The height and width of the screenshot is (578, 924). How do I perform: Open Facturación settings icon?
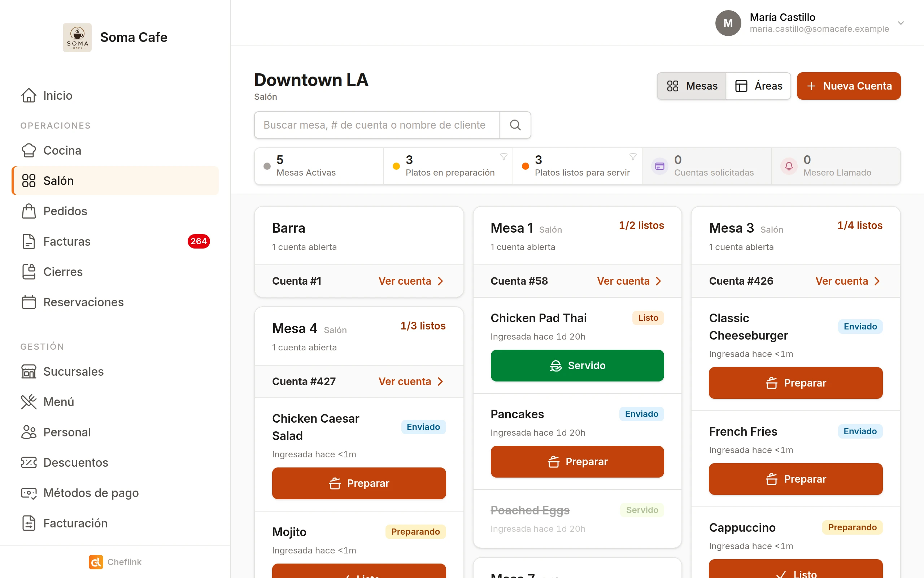29,523
